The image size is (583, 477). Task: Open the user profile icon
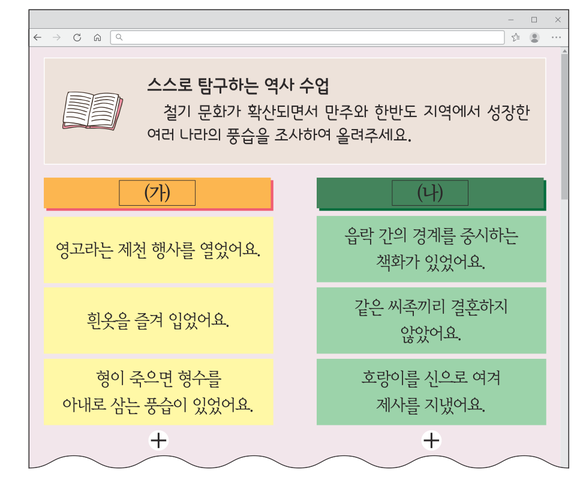pyautogui.click(x=535, y=37)
